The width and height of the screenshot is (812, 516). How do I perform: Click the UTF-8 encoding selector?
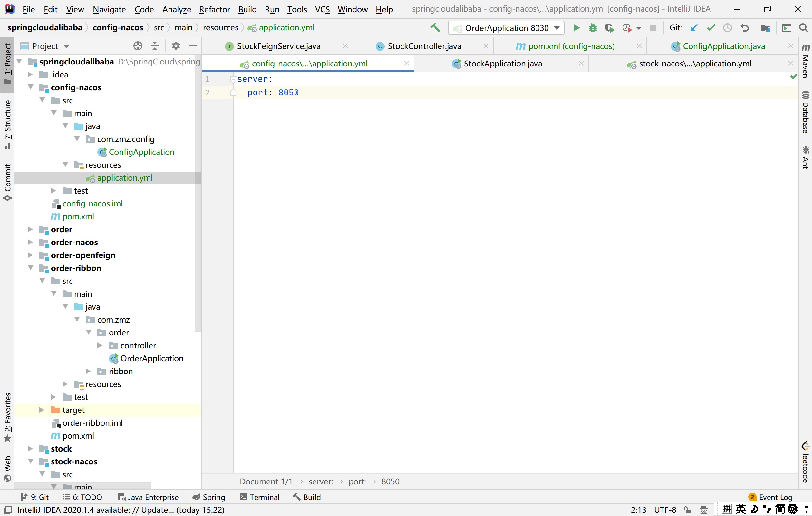tap(665, 510)
